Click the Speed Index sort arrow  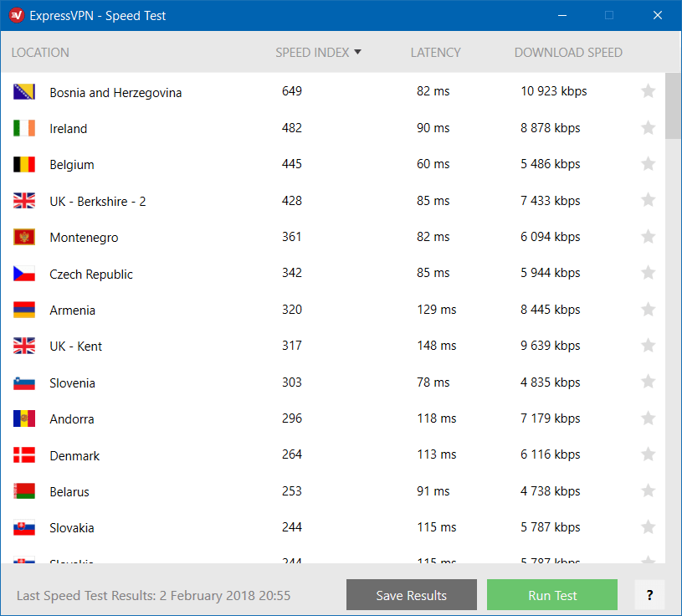point(357,52)
